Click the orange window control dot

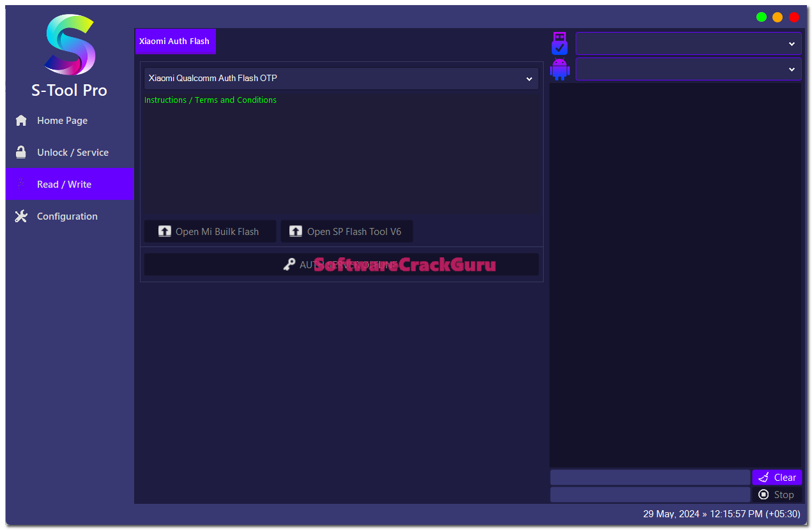pyautogui.click(x=778, y=17)
